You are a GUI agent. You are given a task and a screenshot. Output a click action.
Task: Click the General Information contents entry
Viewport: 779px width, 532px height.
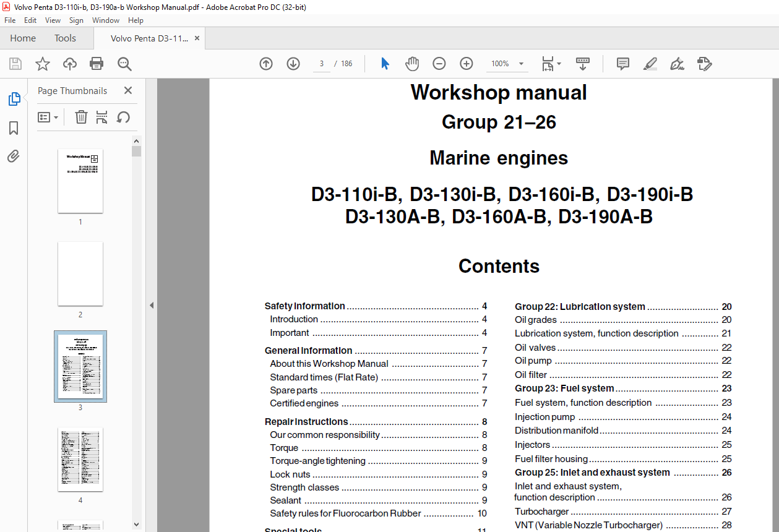pyautogui.click(x=376, y=351)
